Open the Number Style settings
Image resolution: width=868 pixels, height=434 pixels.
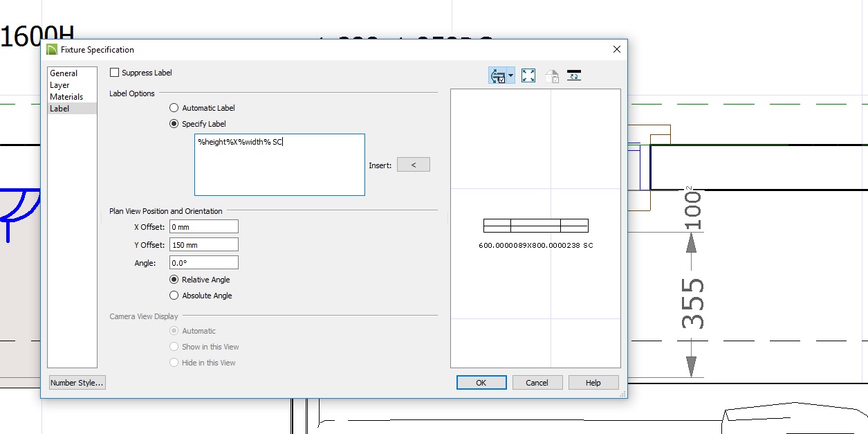(x=77, y=383)
